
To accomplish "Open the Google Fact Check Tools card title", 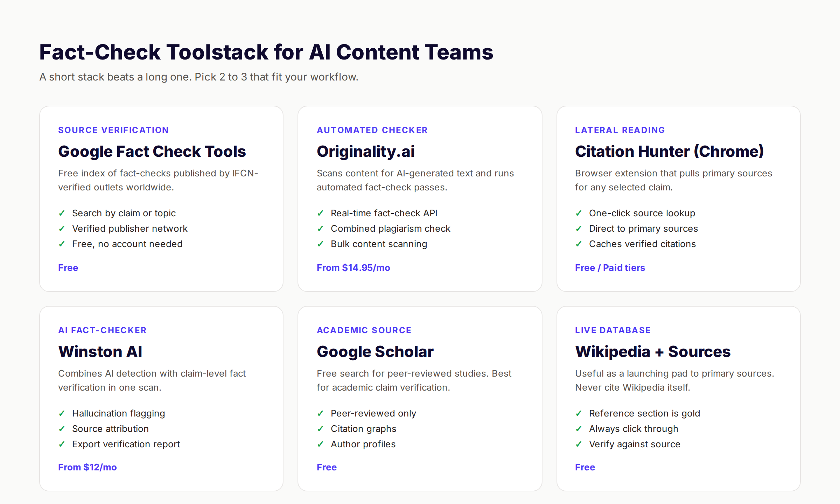I will [152, 152].
